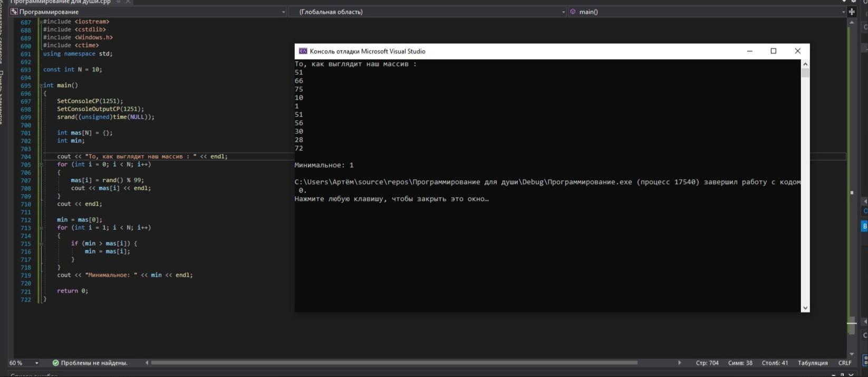This screenshot has width=868, height=377.
Task: Click the console line Нажмите любую клавишу
Action: [392, 199]
